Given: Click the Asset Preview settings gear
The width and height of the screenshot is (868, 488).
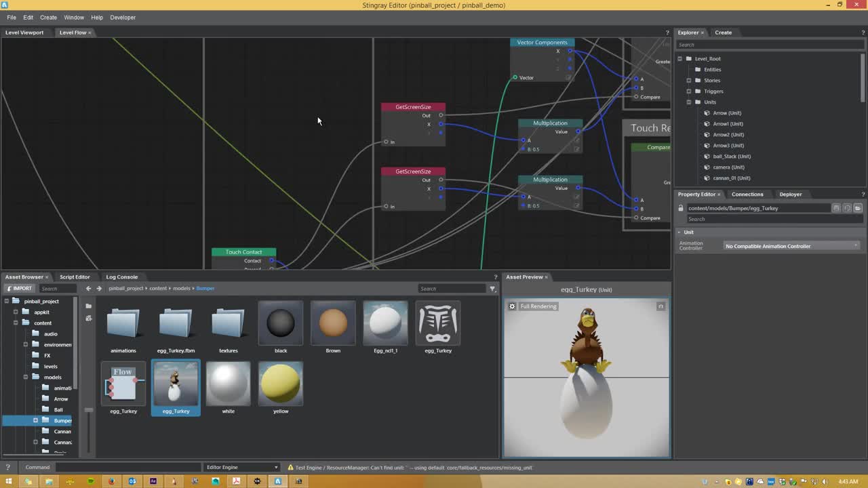Looking at the screenshot, I should click(x=512, y=306).
